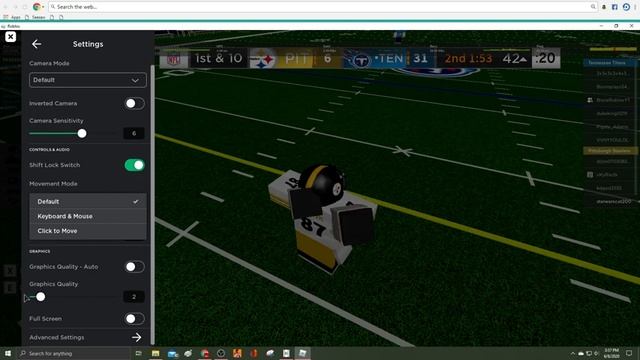
Task: Click the Pittsburgh Steelers team header in the player list
Action: point(609,151)
